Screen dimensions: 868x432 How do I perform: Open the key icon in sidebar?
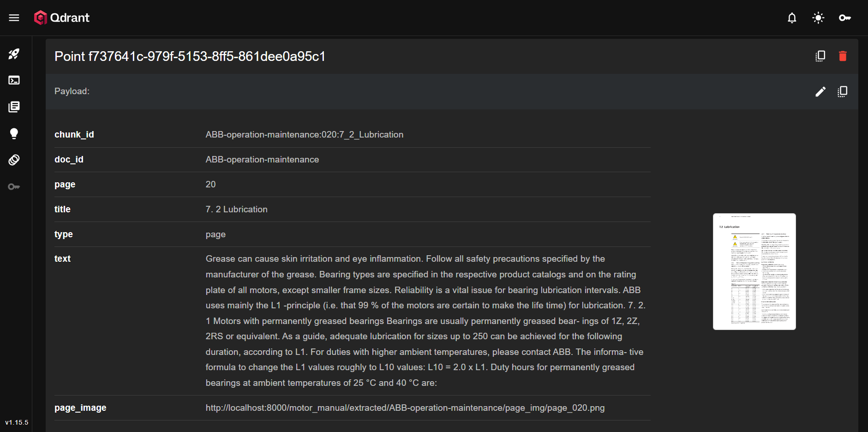(x=14, y=187)
